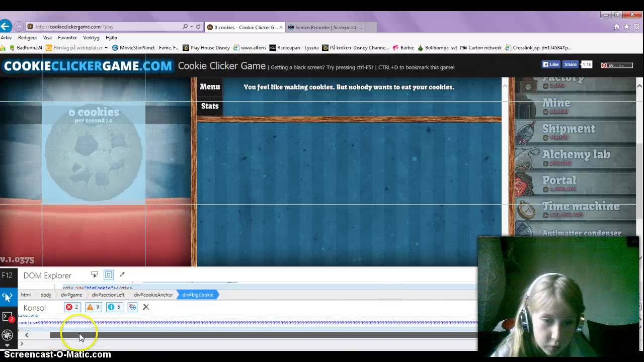Image resolution: width=644 pixels, height=362 pixels.
Task: Open the Barbie bookmark
Action: [x=404, y=48]
